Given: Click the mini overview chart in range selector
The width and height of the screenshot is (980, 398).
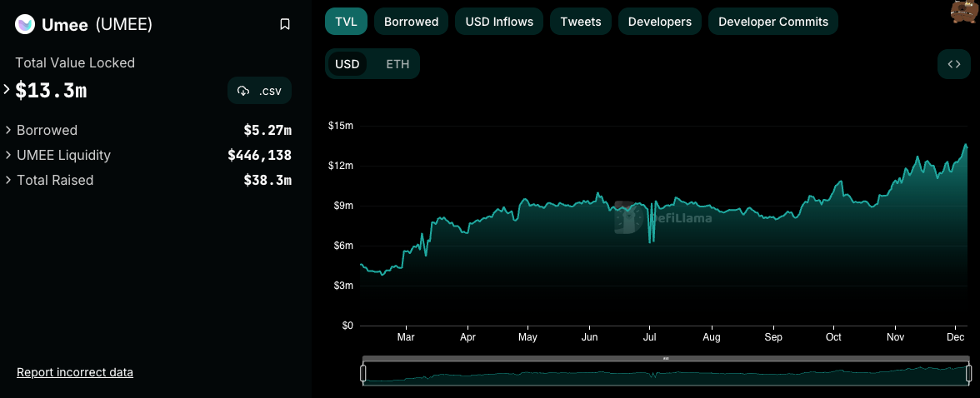Looking at the screenshot, I should 667,374.
